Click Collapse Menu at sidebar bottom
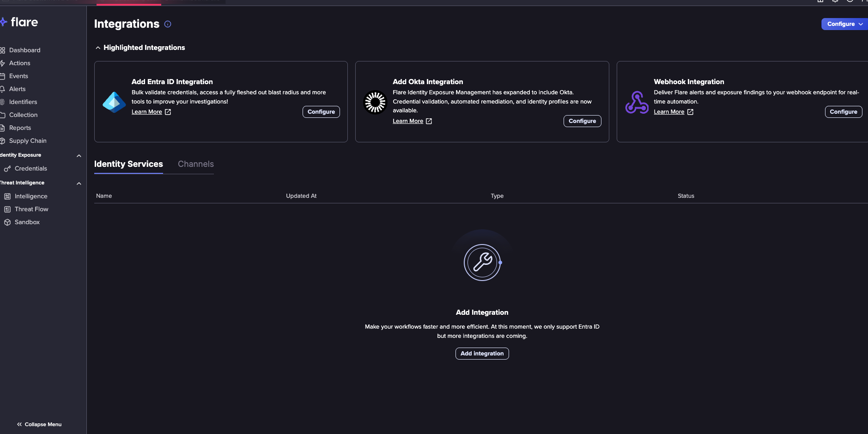Screen dimensions: 868x434 click(39, 424)
